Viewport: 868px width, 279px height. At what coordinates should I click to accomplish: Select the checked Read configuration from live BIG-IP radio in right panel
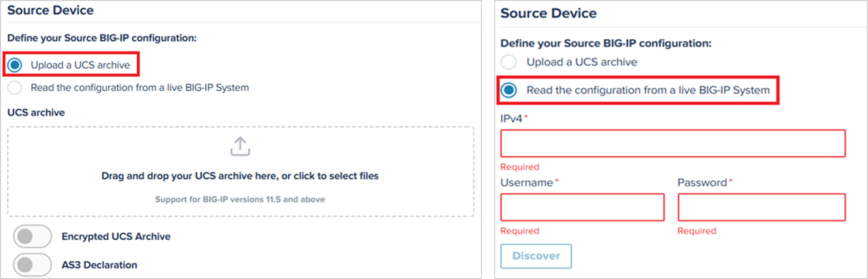pyautogui.click(x=509, y=90)
